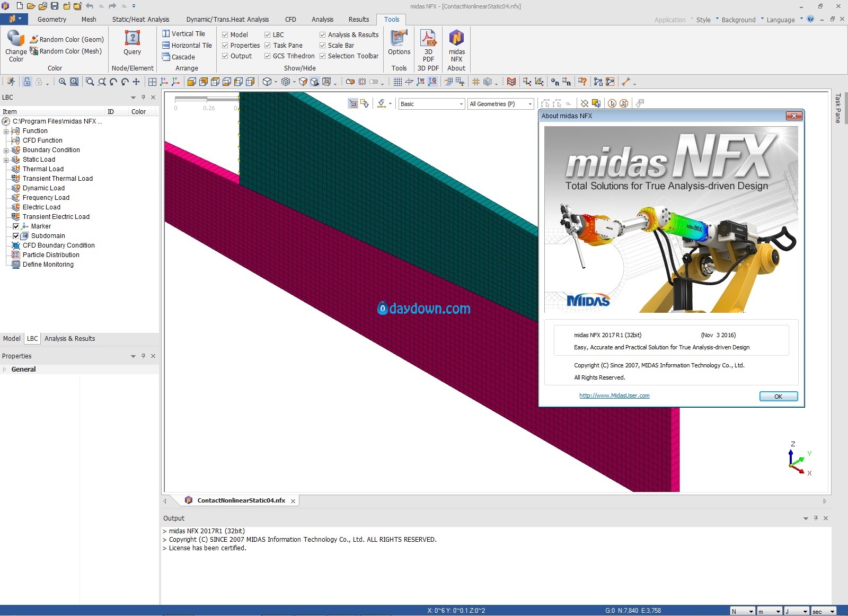Click OK in About midas NFX dialog
This screenshot has height=616, width=848.
[x=778, y=397]
